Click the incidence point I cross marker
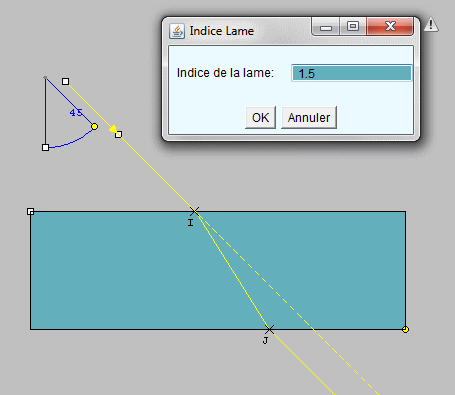The height and width of the screenshot is (395, 455). [x=195, y=211]
